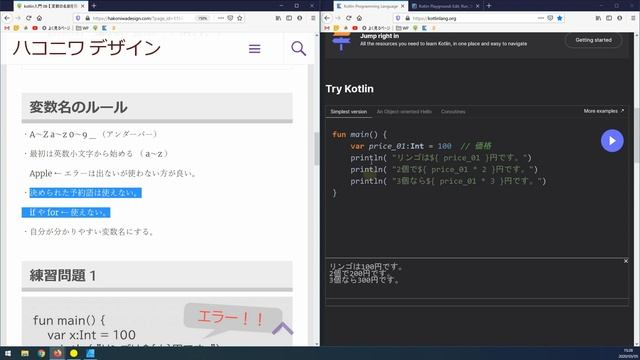The image size is (640, 360).
Task: Click taskbar clock
Action: point(628,353)
